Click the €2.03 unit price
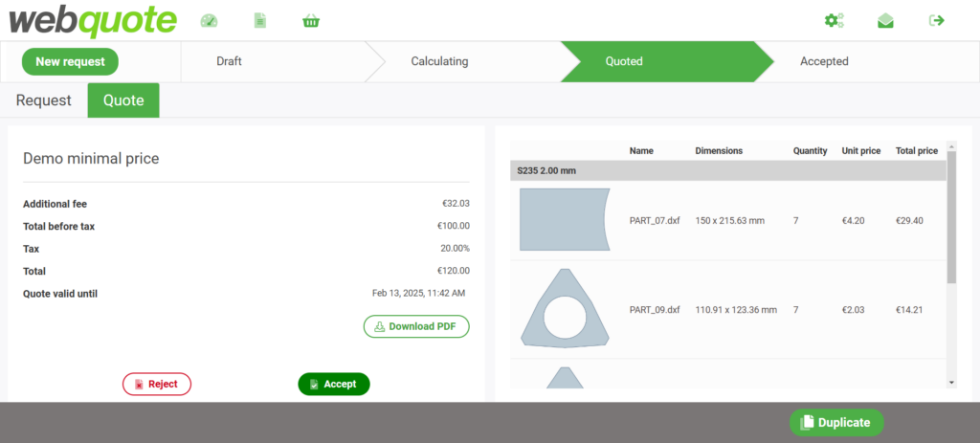This screenshot has width=980, height=443. pyautogui.click(x=853, y=310)
